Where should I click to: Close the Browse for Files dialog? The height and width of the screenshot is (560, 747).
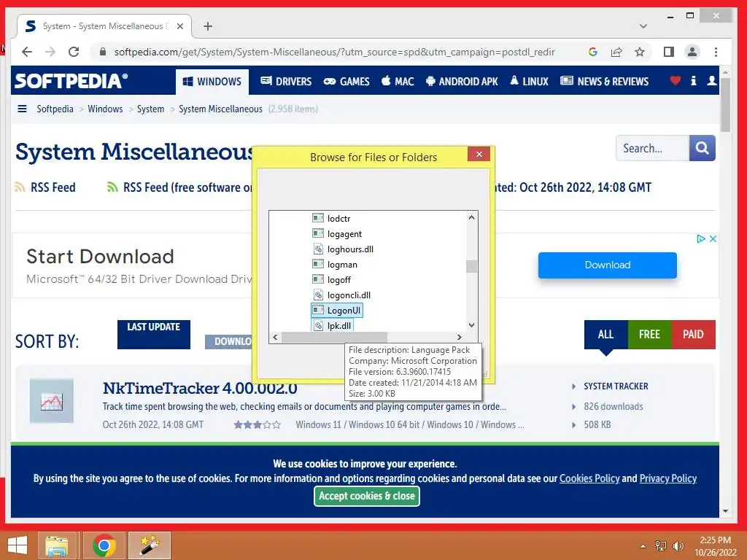(x=479, y=154)
